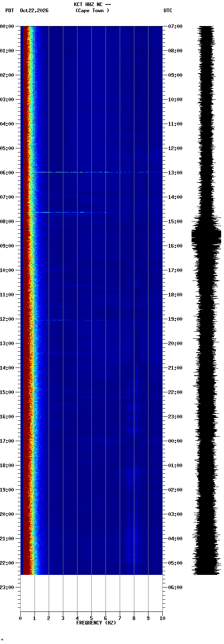Click the UTC time label '19:00'
This screenshot has width=224, height=644.
click(x=175, y=319)
